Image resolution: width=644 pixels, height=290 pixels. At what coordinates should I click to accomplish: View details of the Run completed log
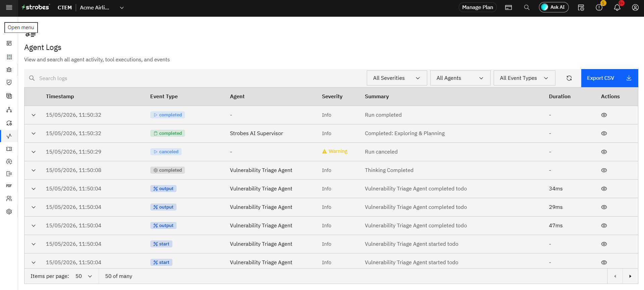click(x=604, y=115)
